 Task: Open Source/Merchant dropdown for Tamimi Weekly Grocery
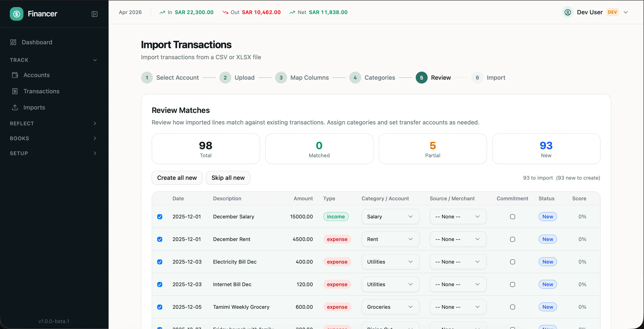pos(458,307)
